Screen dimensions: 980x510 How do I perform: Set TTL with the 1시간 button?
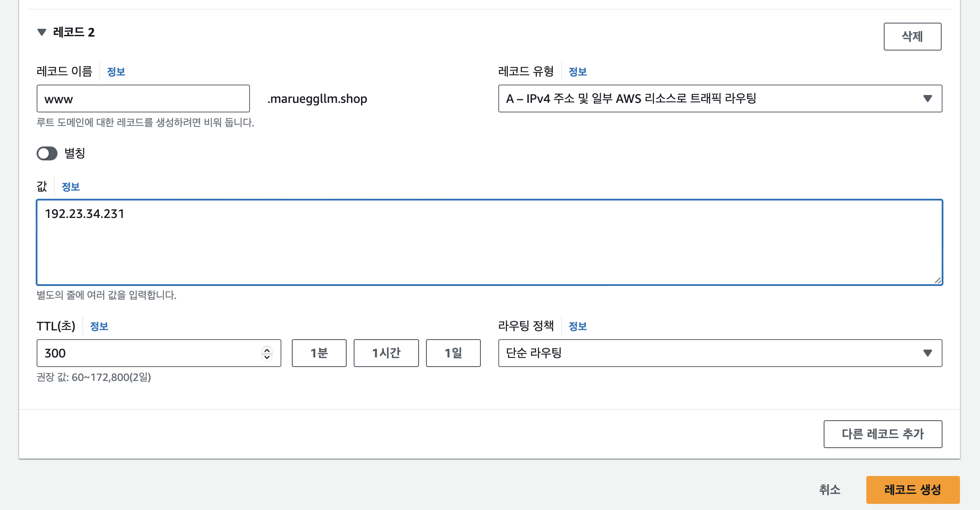[x=386, y=354]
